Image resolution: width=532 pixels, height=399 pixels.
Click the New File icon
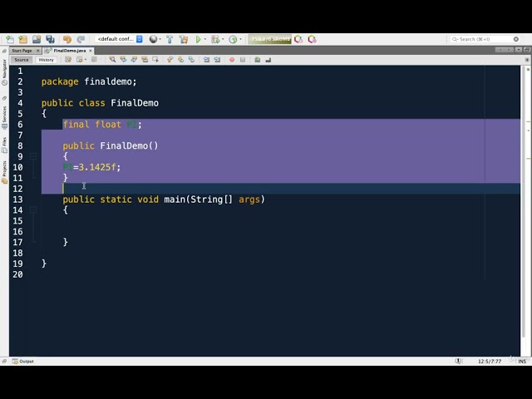(10, 39)
